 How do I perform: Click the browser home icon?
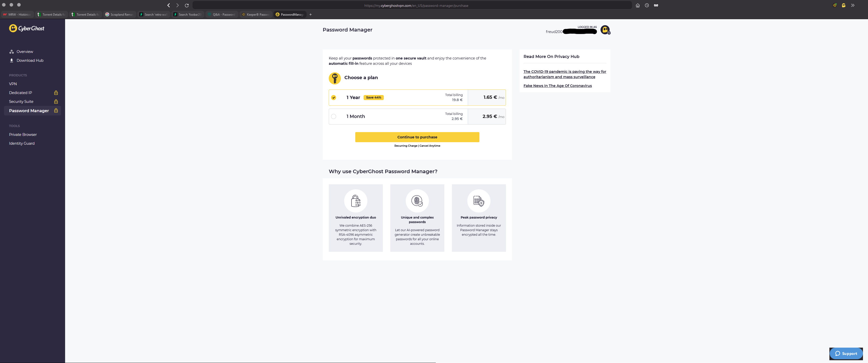point(638,5)
